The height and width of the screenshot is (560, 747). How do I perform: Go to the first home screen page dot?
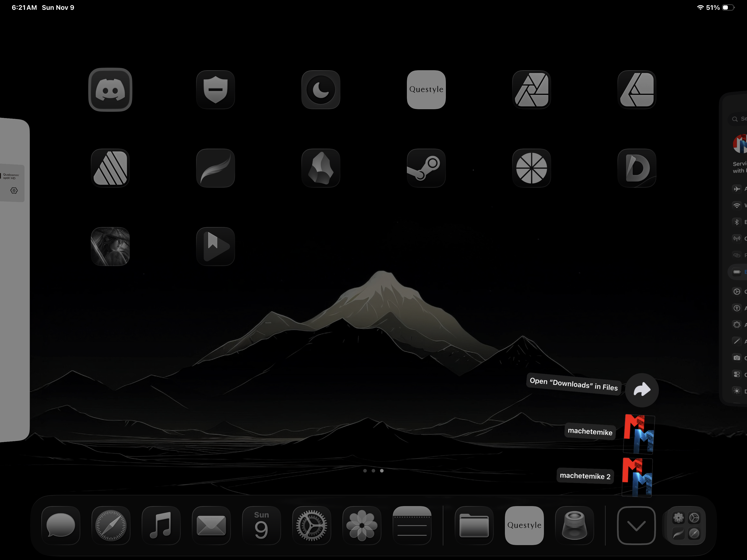365,471
